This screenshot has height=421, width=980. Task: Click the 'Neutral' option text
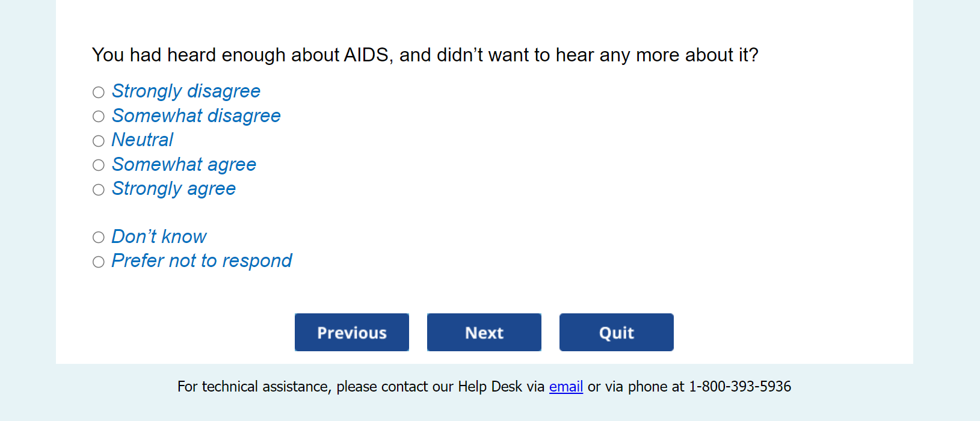[x=143, y=140]
